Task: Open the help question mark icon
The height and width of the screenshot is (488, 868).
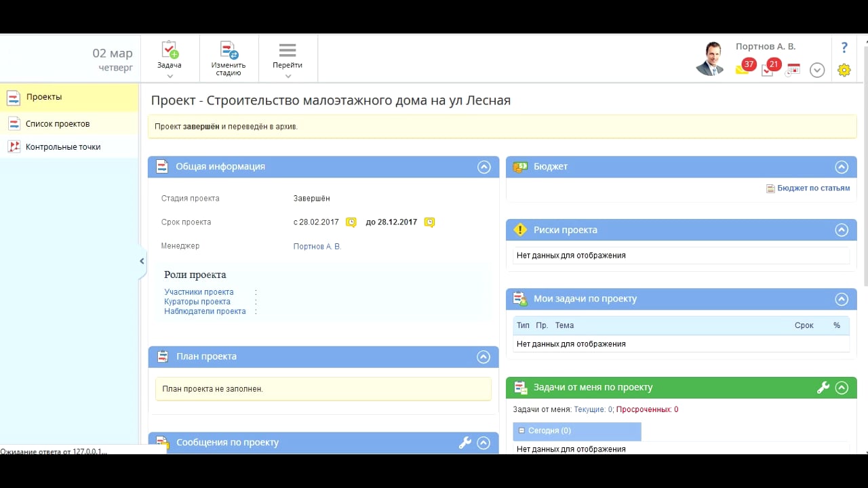Action: pyautogui.click(x=844, y=47)
